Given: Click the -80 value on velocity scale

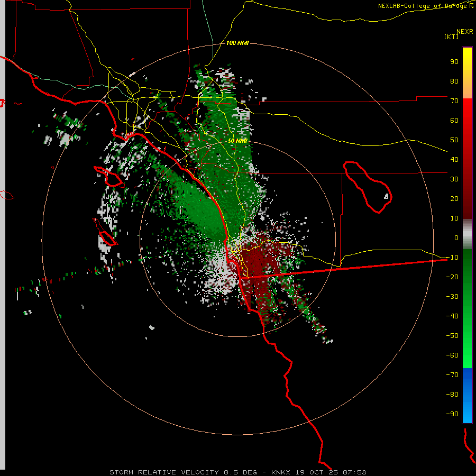Looking at the screenshot, I should point(452,395).
